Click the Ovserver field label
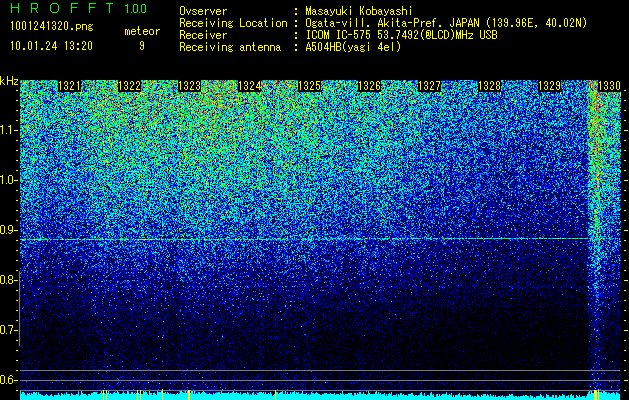Viewport: 629px width, 400px height. pyautogui.click(x=203, y=11)
